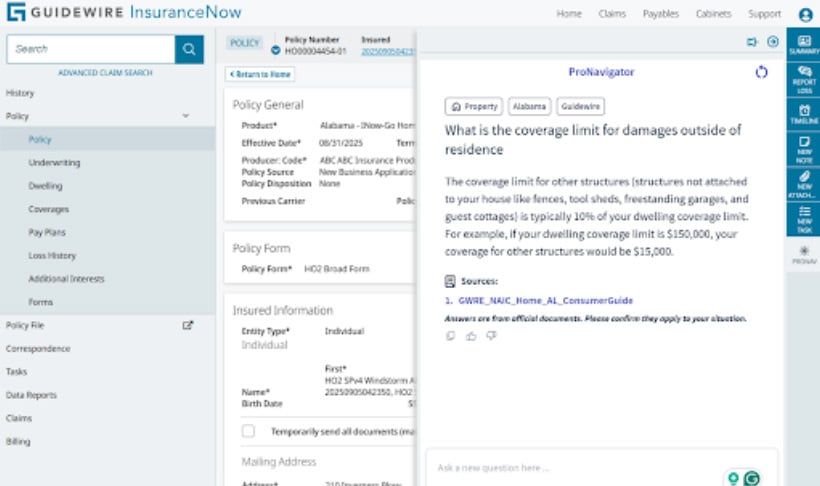Open the Claims top menu
The image size is (820, 486).
pos(612,14)
